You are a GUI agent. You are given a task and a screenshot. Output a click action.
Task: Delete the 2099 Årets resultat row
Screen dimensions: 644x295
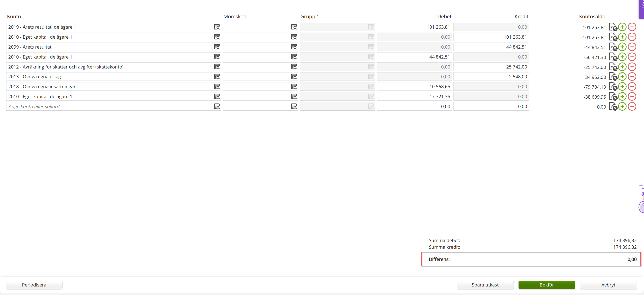(x=632, y=47)
